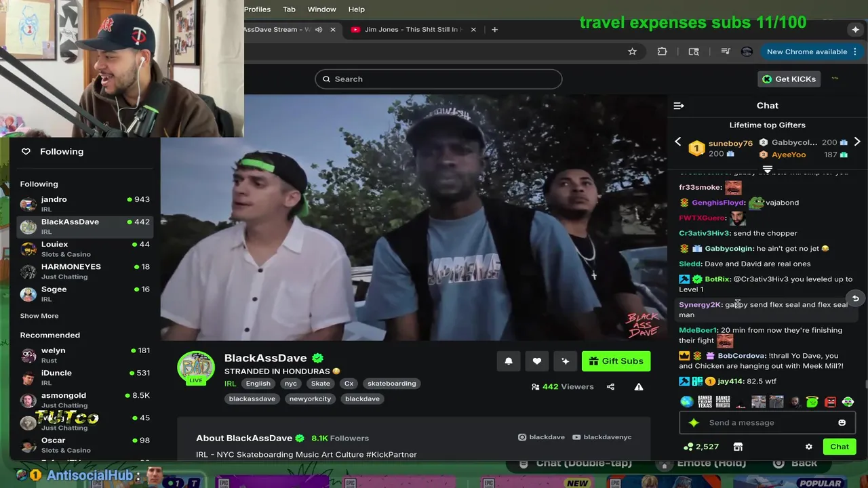Collapse the top gifters drag handle
This screenshot has width=868, height=488.
[x=768, y=169]
